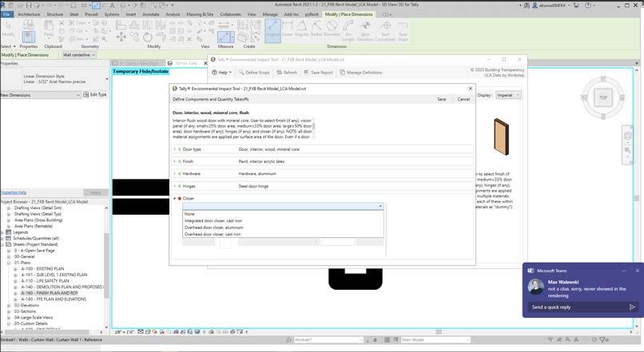Dismiss the Microsoft Teams notification
The image size is (644, 352).
click(638, 271)
